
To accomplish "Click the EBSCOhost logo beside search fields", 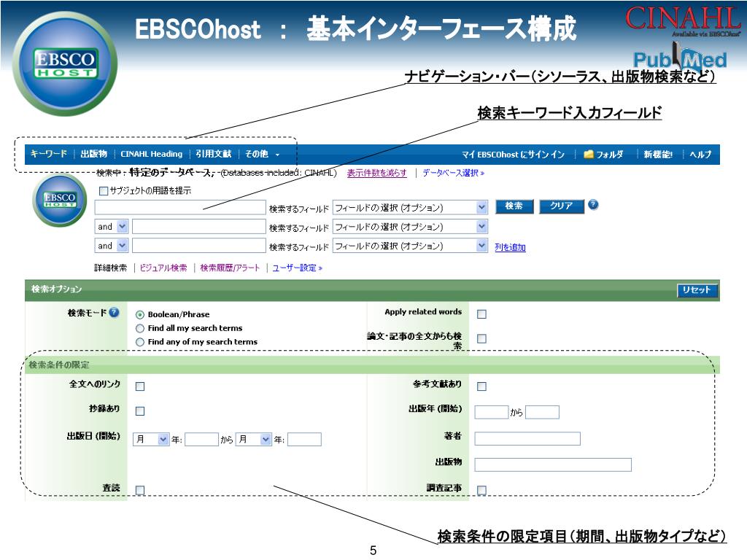I will pos(60,201).
